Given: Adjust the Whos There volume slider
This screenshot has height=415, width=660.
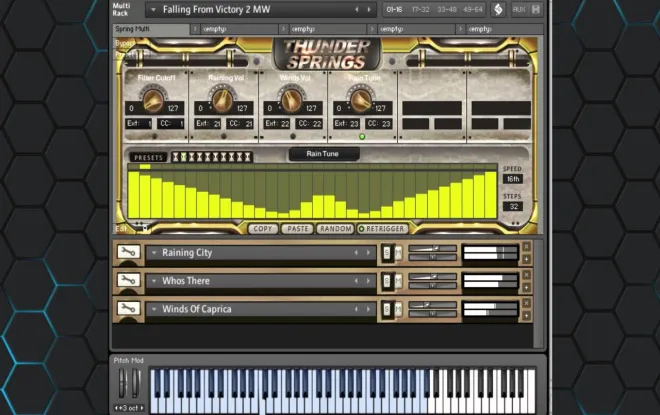Looking at the screenshot, I should click(432, 277).
